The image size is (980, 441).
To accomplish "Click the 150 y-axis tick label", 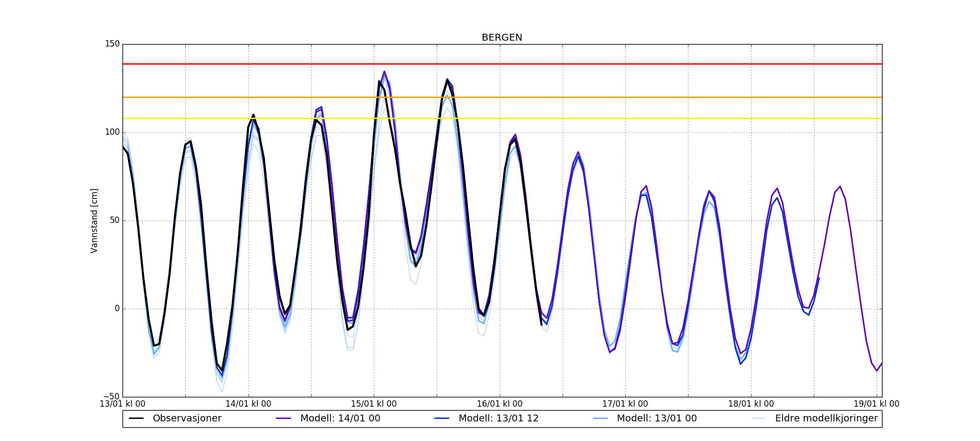I will click(x=112, y=44).
